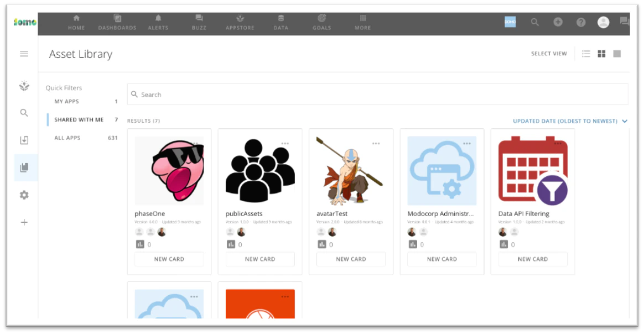This screenshot has height=335, width=644.
Task: Click the blue Domo instance badge
Action: 510,22
